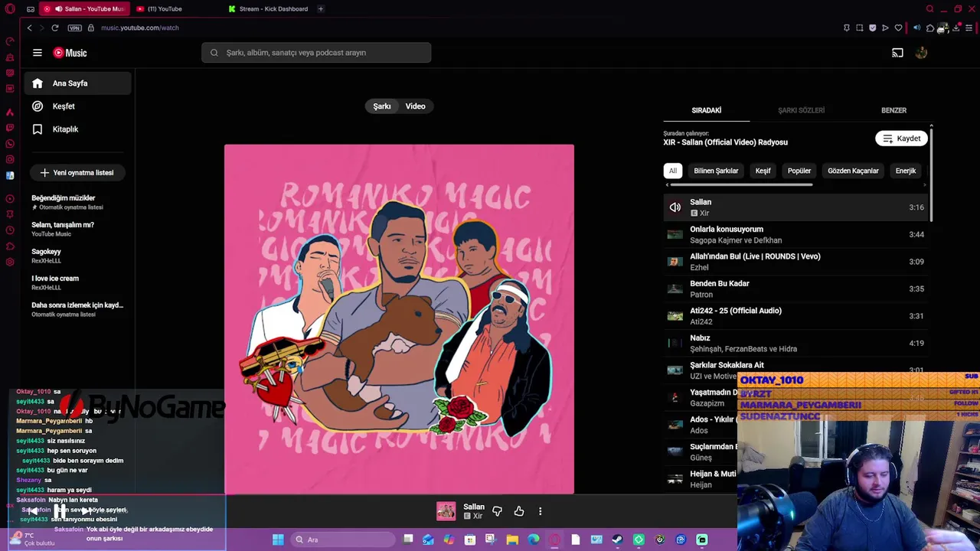Select Ana Sayfa in sidebar
980x551 pixels.
click(x=77, y=83)
